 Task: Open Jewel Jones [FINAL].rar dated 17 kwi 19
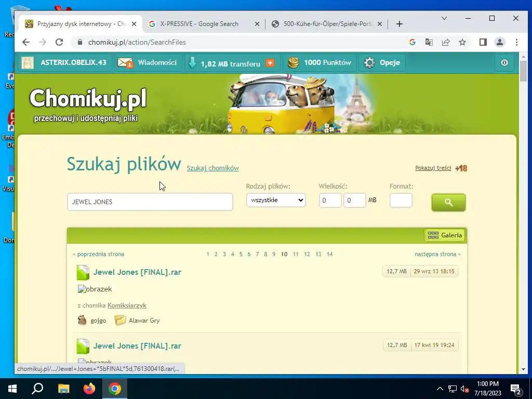click(137, 346)
